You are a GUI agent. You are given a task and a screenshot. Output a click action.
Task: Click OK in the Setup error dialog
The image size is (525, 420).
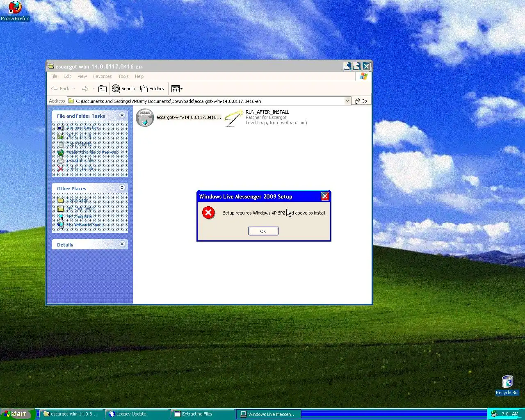263,231
